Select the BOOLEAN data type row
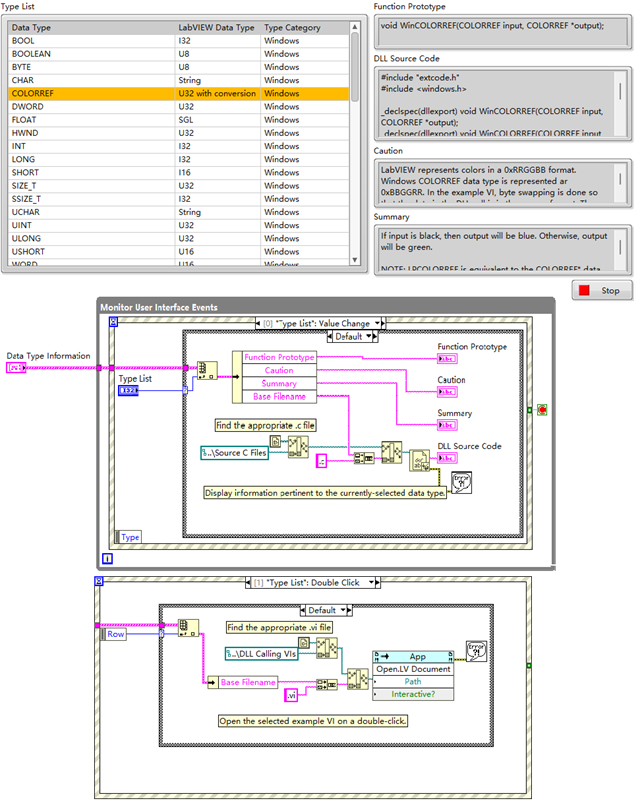Image resolution: width=642 pixels, height=805 pixels. (x=179, y=54)
